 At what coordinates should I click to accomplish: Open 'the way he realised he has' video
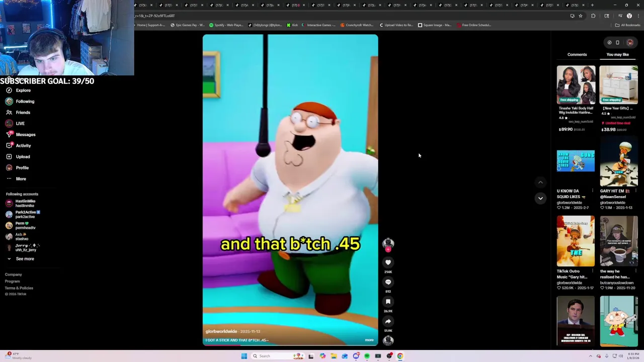[x=618, y=241]
